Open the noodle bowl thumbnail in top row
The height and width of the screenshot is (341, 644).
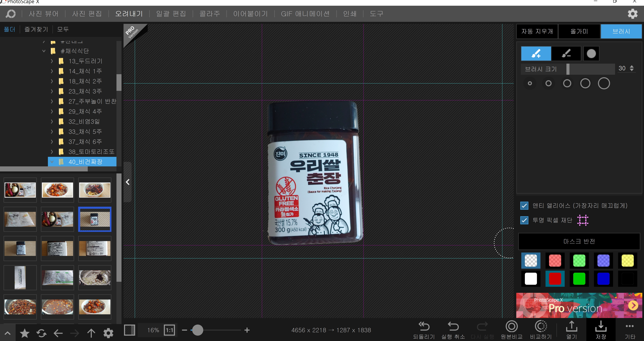coord(94,190)
